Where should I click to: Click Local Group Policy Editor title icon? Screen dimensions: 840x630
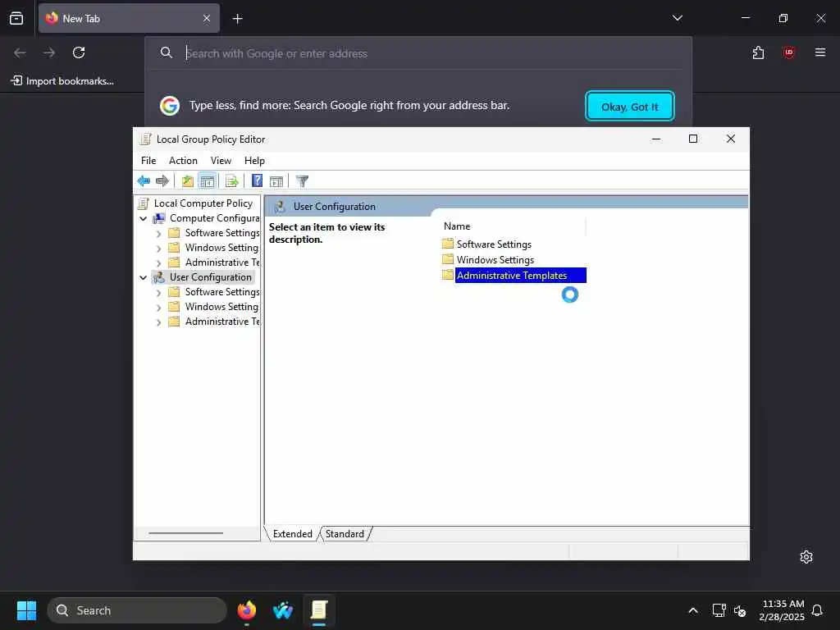coord(145,139)
